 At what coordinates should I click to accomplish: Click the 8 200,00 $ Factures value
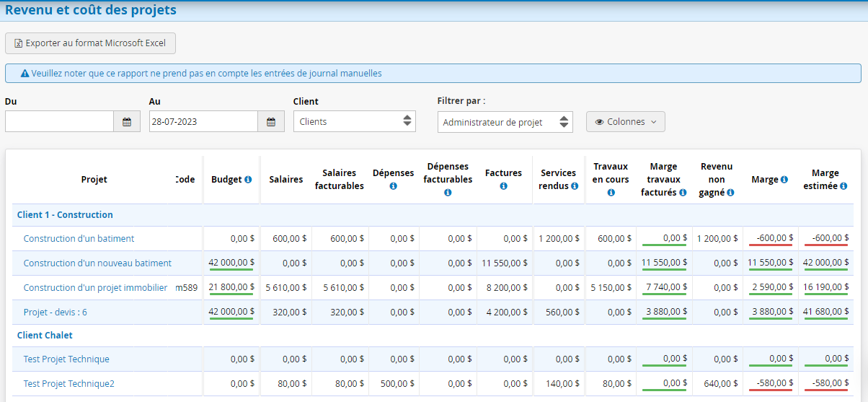(x=508, y=288)
